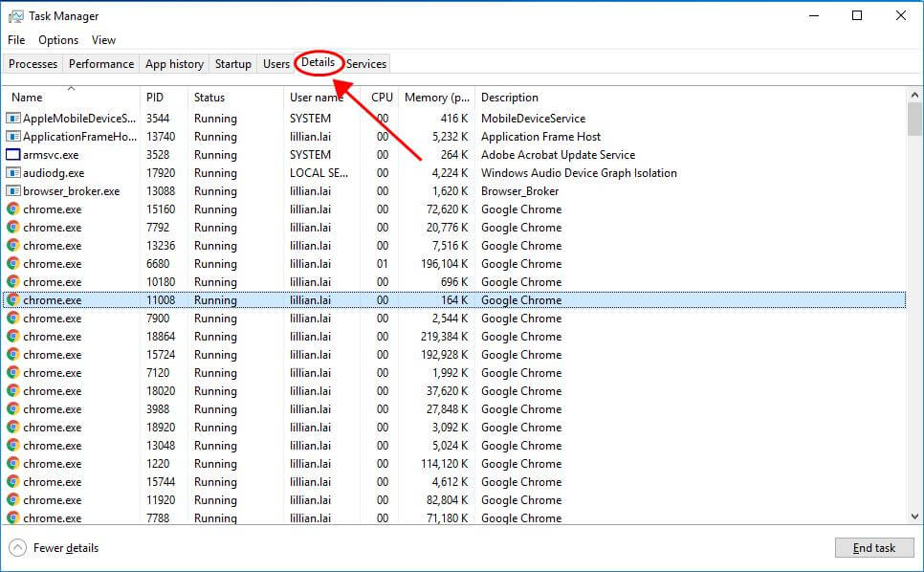Click the scrollbar up arrow
This screenshot has height=572, width=924.
pyautogui.click(x=914, y=95)
